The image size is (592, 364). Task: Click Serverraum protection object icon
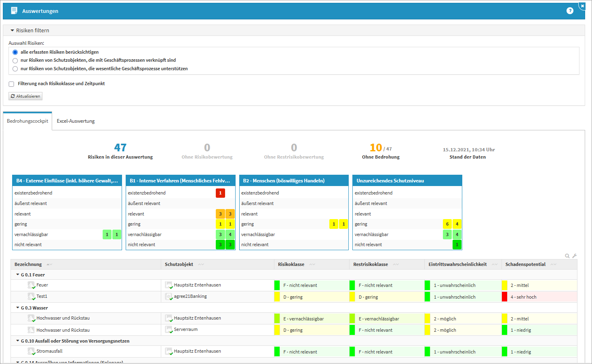pyautogui.click(x=169, y=330)
